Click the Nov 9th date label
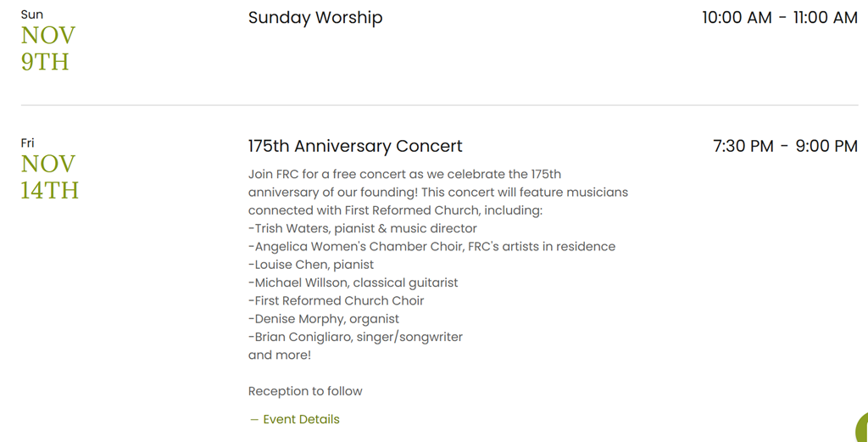The width and height of the screenshot is (868, 442). click(48, 48)
